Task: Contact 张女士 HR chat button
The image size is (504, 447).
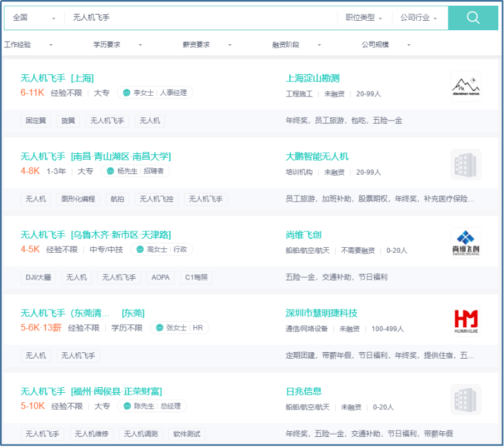Action: pos(180,328)
